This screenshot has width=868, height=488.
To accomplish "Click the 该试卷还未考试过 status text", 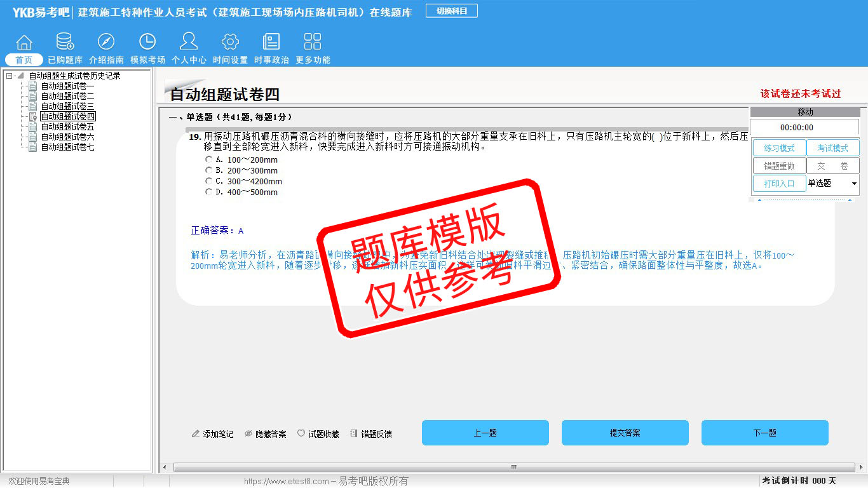I will coord(801,93).
